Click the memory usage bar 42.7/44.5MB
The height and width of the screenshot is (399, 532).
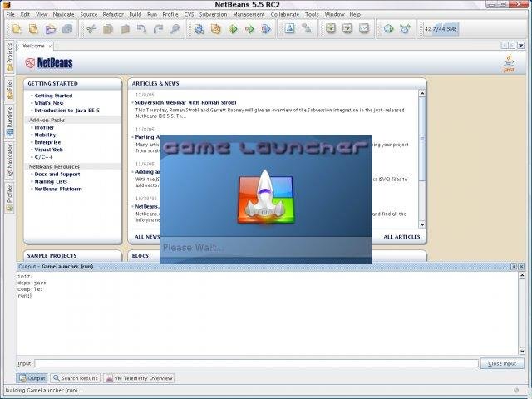coord(441,29)
